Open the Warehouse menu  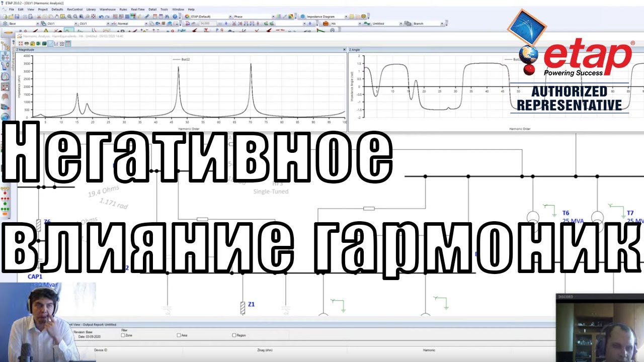(x=108, y=9)
